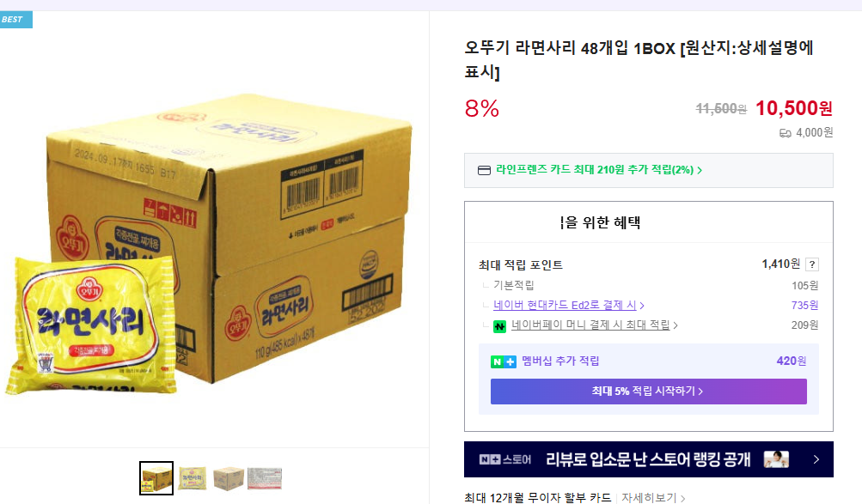Select the fourth thumbnail with the label image
Viewport: 862px width, 504px height.
(265, 478)
